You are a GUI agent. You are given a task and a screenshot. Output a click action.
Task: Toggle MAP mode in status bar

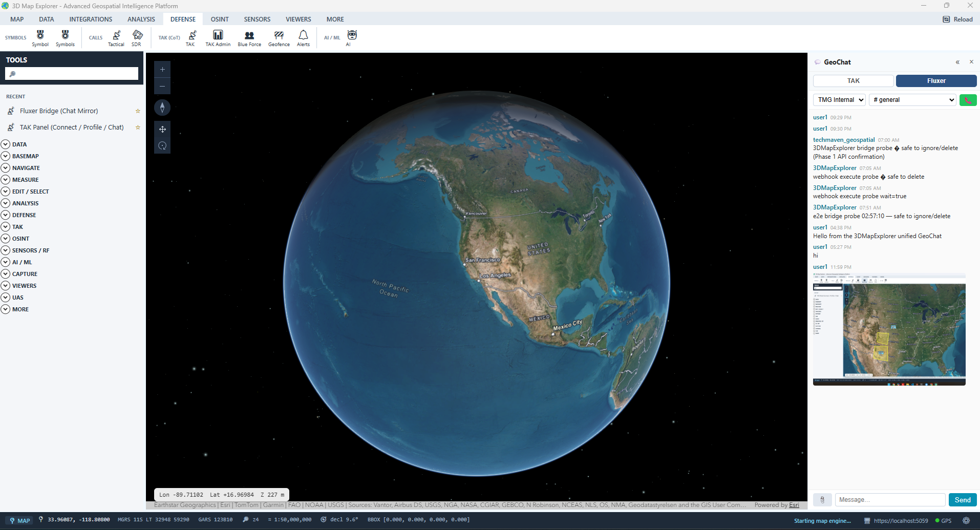pos(20,521)
